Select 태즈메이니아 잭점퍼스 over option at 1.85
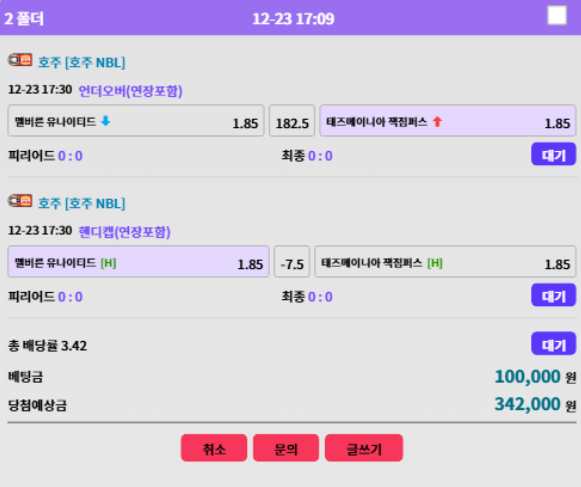The image size is (581, 487). click(x=448, y=121)
